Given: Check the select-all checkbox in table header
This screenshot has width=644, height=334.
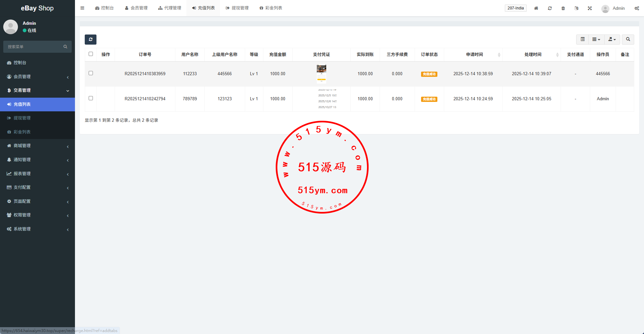Looking at the screenshot, I should (91, 54).
